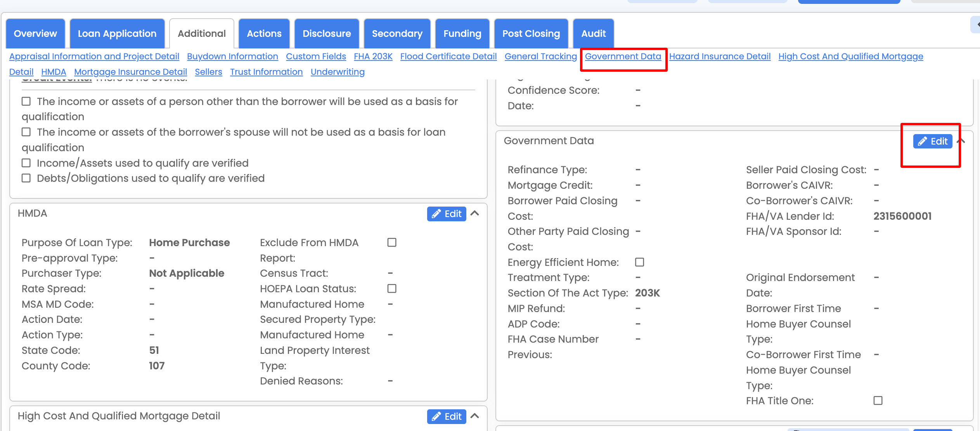
Task: Switch to the Loan Application tab
Action: (117, 34)
